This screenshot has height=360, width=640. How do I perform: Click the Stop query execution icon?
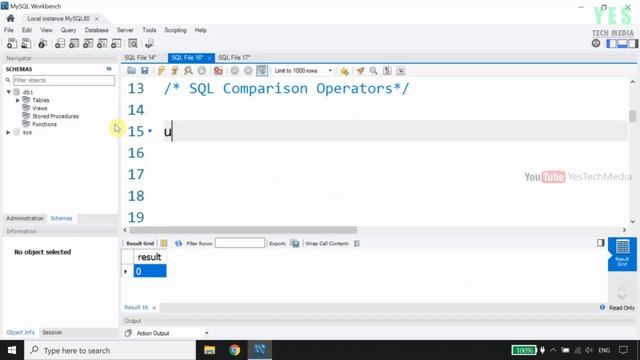coord(202,71)
